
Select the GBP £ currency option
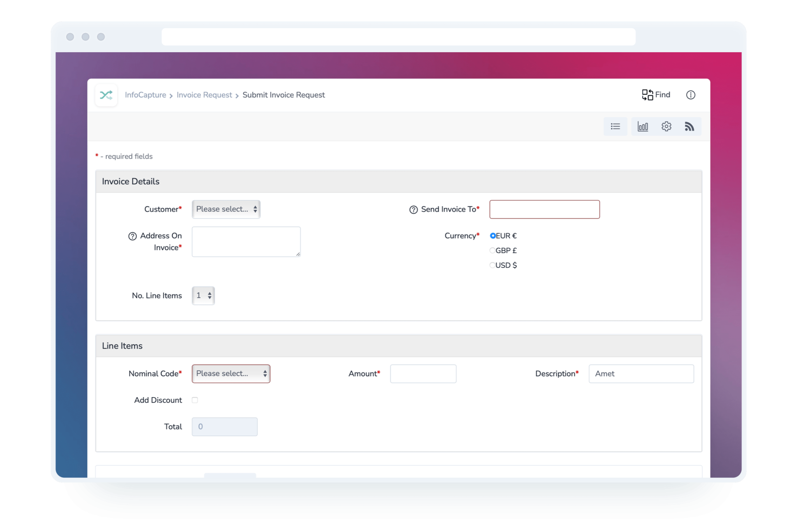(x=492, y=250)
